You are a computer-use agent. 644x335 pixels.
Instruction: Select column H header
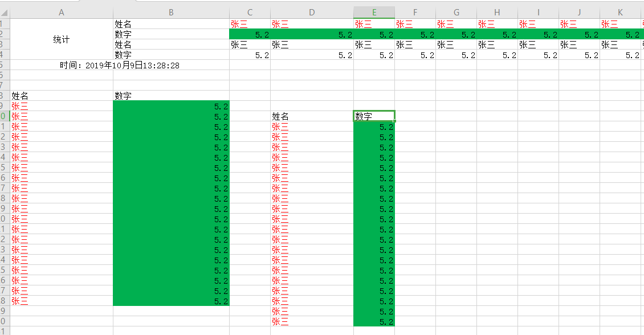coord(496,10)
